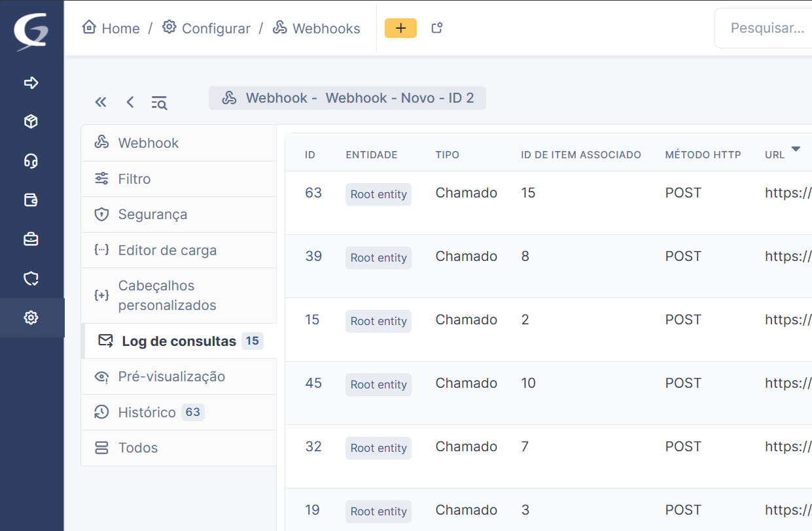Click the Webhooks breadcrumb link
812x531 pixels.
(326, 29)
